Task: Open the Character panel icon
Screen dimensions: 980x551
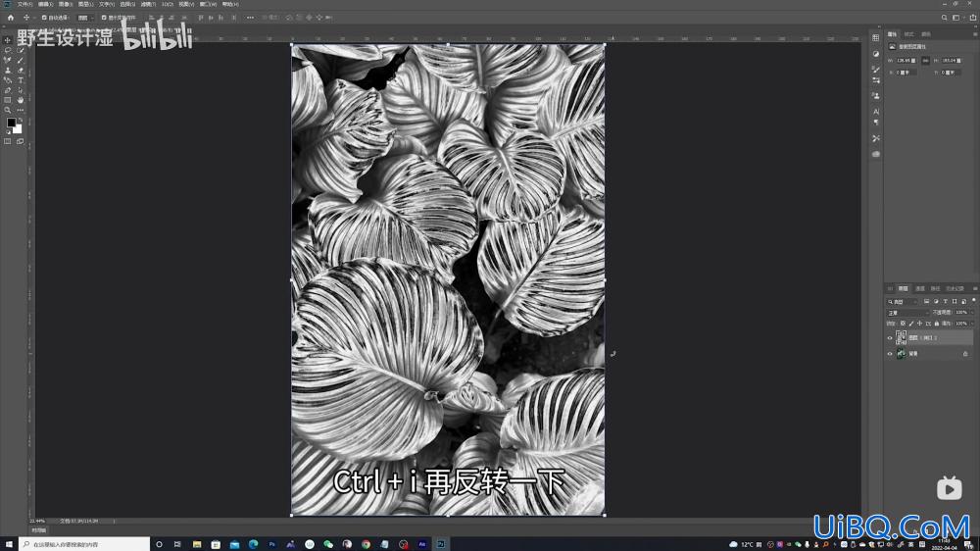Action: [x=875, y=112]
